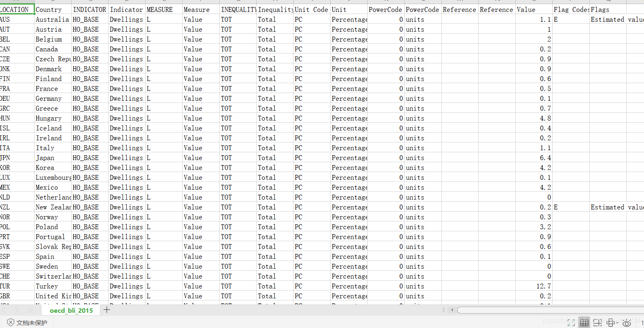Select Australia's flag code E cell

pos(571,19)
